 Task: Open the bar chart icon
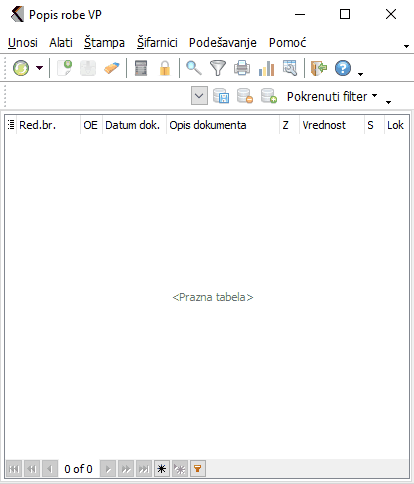tap(266, 68)
